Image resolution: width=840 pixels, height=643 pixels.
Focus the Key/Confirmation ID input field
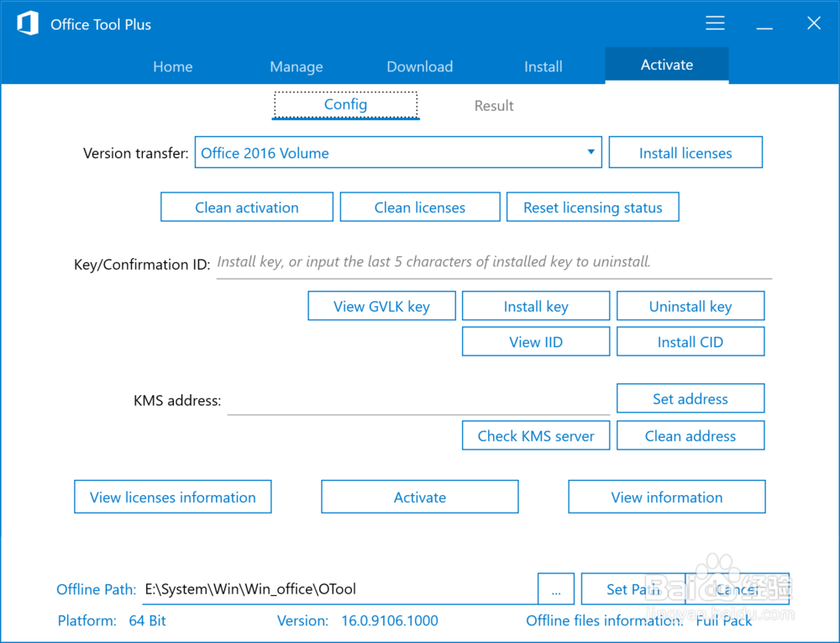point(494,262)
